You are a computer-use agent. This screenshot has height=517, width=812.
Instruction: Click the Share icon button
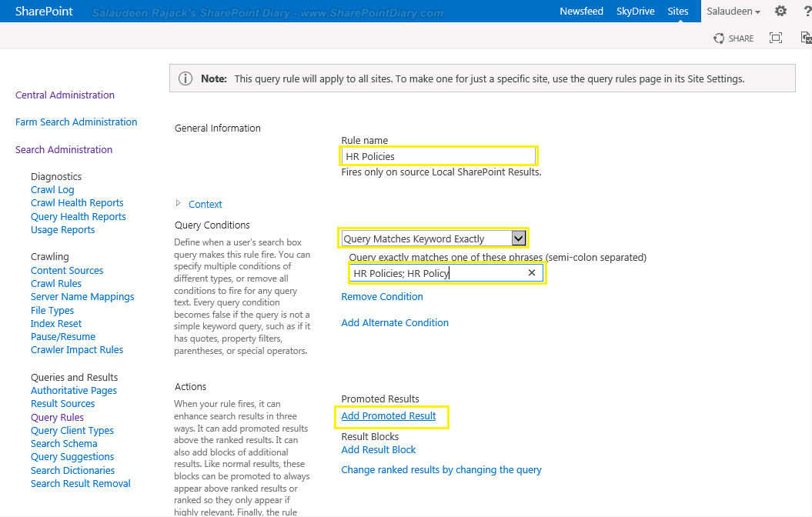coord(733,38)
